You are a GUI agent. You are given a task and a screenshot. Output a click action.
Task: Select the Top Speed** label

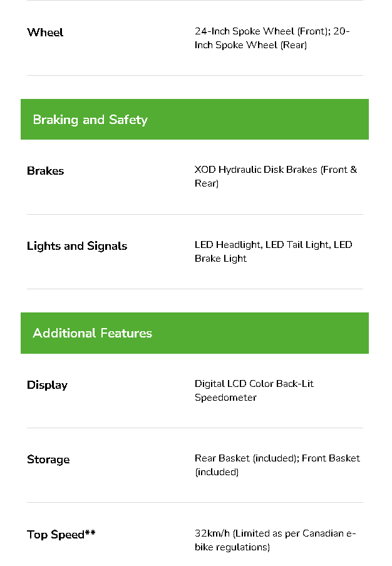tap(61, 535)
